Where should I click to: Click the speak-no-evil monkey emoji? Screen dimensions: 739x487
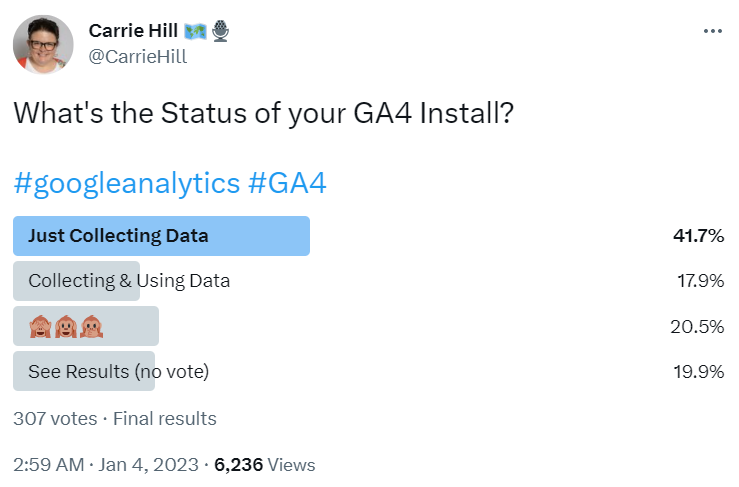tap(91, 326)
